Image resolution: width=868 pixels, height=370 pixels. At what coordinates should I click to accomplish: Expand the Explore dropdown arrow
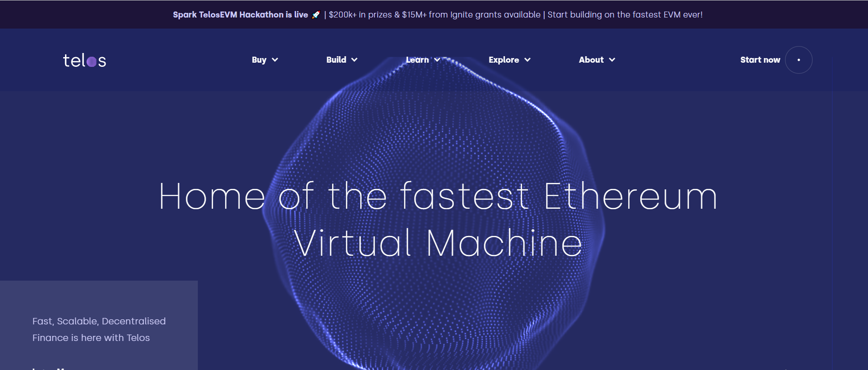pyautogui.click(x=528, y=60)
